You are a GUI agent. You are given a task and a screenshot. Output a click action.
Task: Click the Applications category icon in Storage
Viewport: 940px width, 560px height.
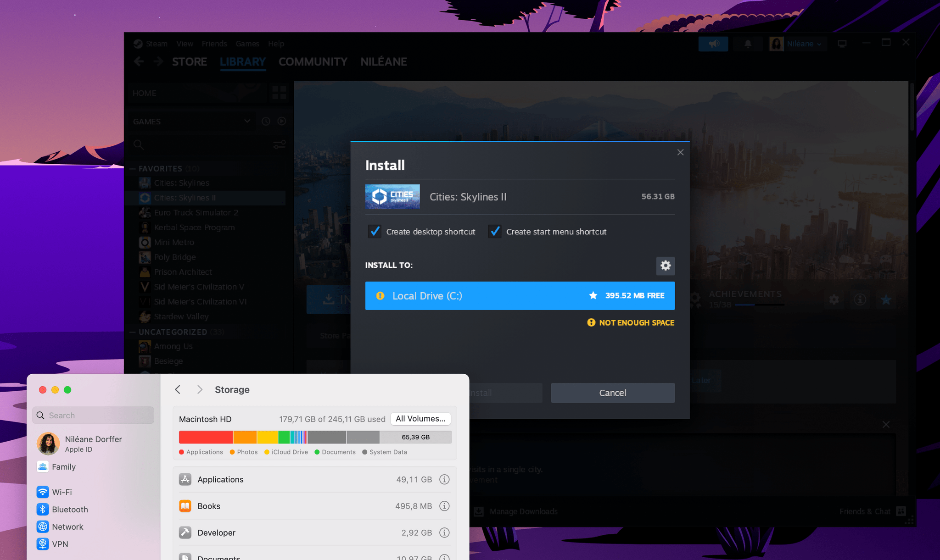click(x=185, y=479)
